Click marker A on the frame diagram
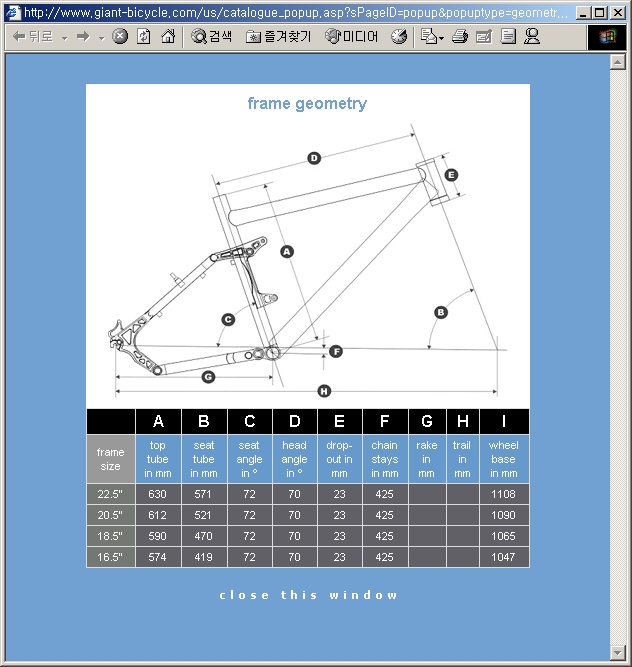The image size is (632, 667). click(x=287, y=252)
